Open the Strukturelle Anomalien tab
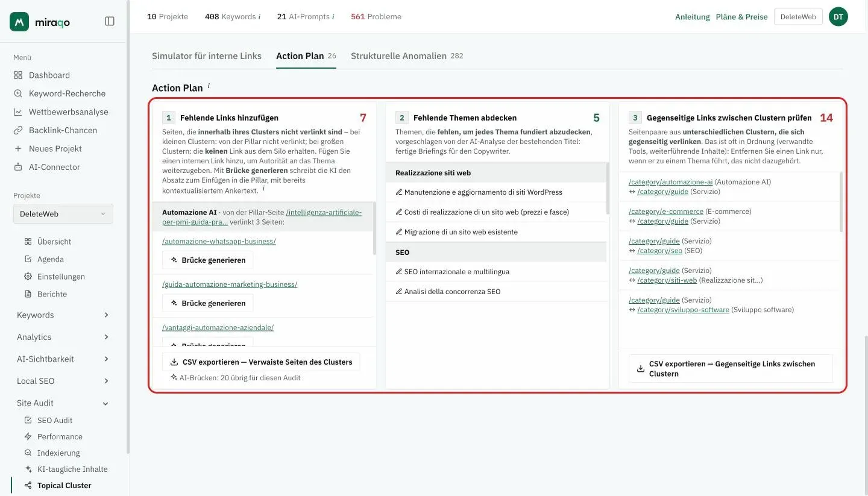The width and height of the screenshot is (868, 496). 407,56
